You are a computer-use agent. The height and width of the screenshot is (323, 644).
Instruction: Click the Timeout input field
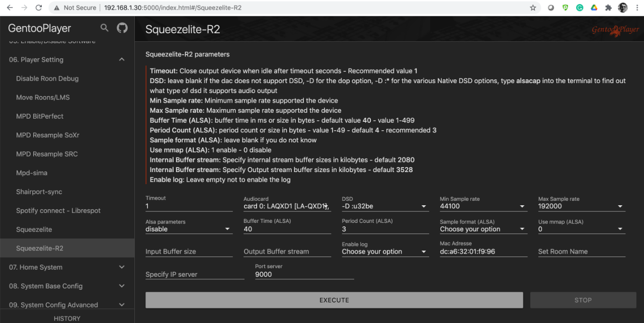point(189,206)
